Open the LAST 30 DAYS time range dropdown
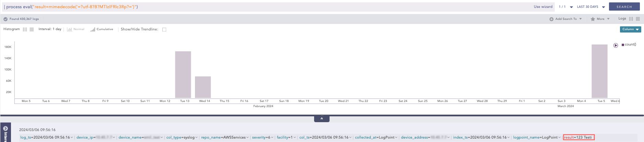Screen dimensions: 644x142 591,7
